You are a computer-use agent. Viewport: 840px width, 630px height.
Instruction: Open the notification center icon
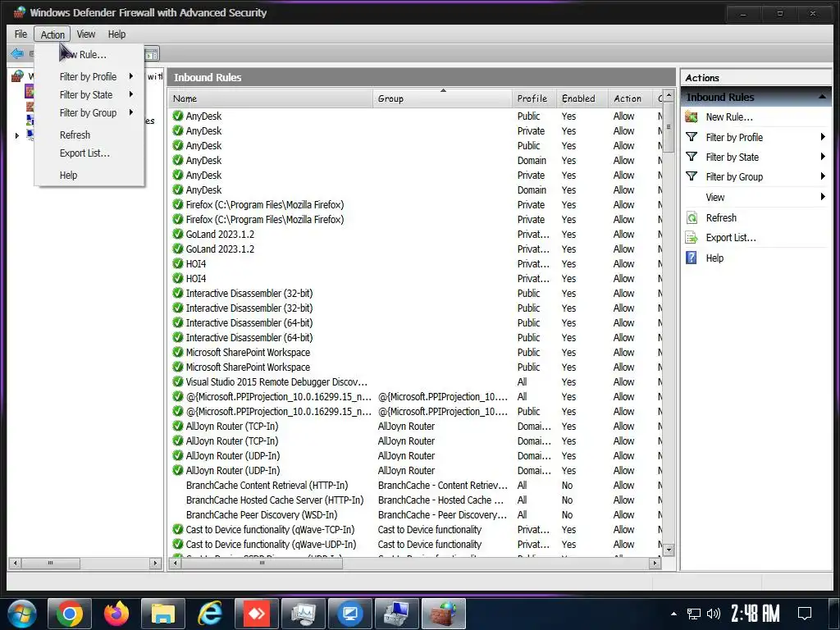tap(805, 614)
